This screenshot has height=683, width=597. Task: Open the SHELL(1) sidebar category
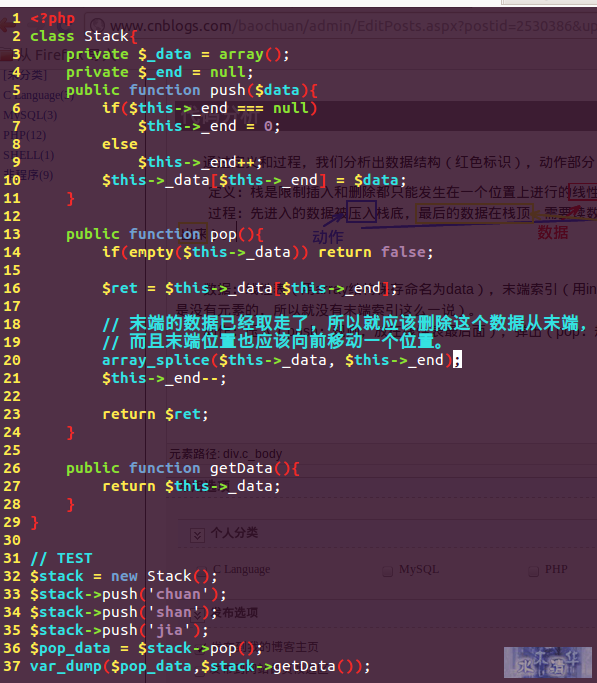(x=29, y=155)
